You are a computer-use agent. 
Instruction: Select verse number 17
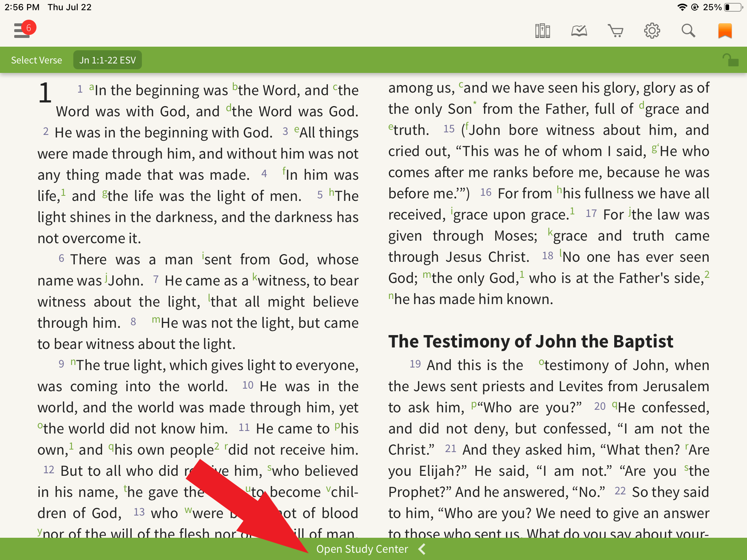click(591, 213)
